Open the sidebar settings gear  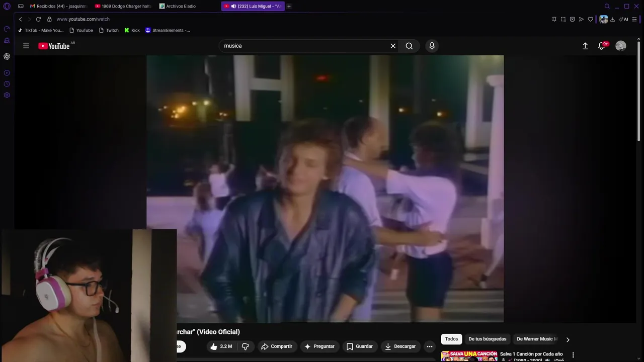coord(7,95)
